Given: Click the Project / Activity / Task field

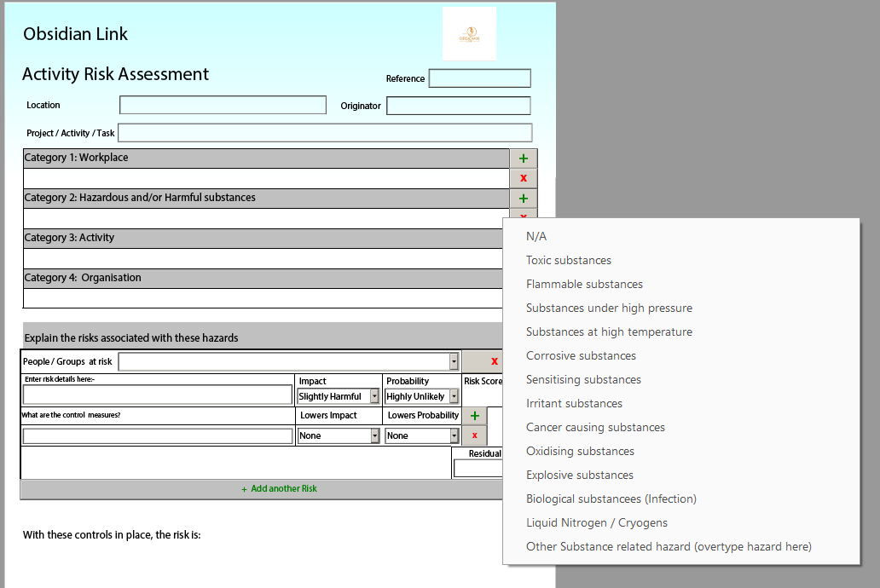Looking at the screenshot, I should (x=325, y=133).
